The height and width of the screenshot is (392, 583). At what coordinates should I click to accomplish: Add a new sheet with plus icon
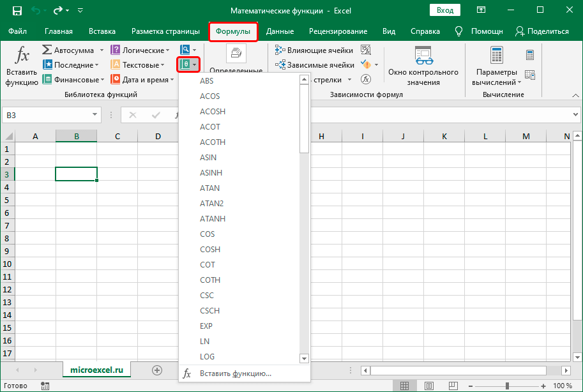tap(157, 370)
